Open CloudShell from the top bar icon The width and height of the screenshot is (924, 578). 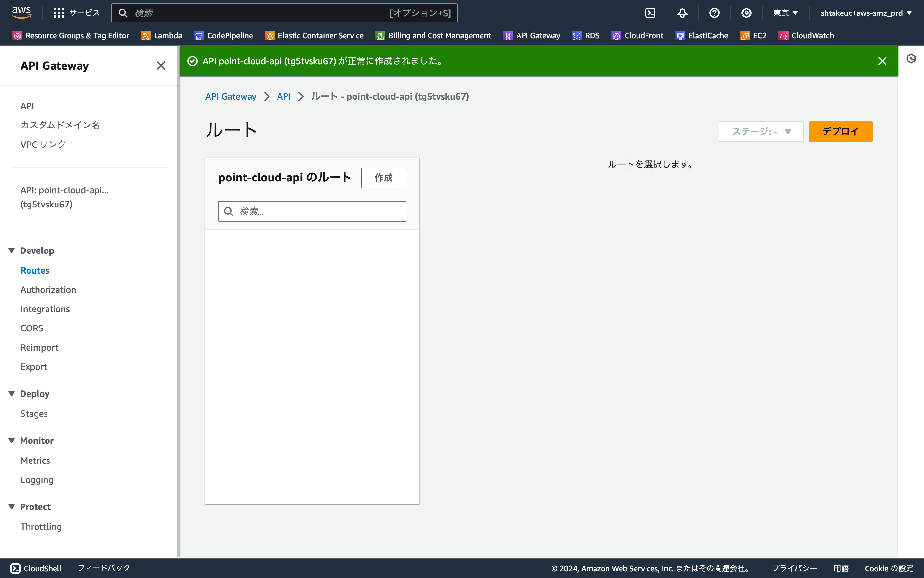[x=650, y=13]
